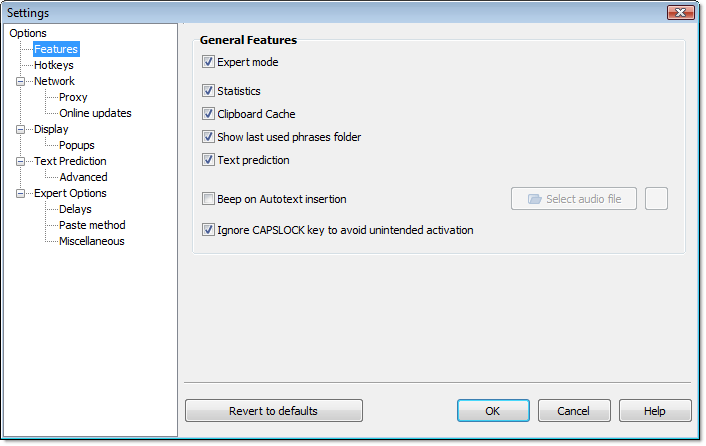The image size is (706, 446).
Task: Open the Online updates page
Action: 95,113
